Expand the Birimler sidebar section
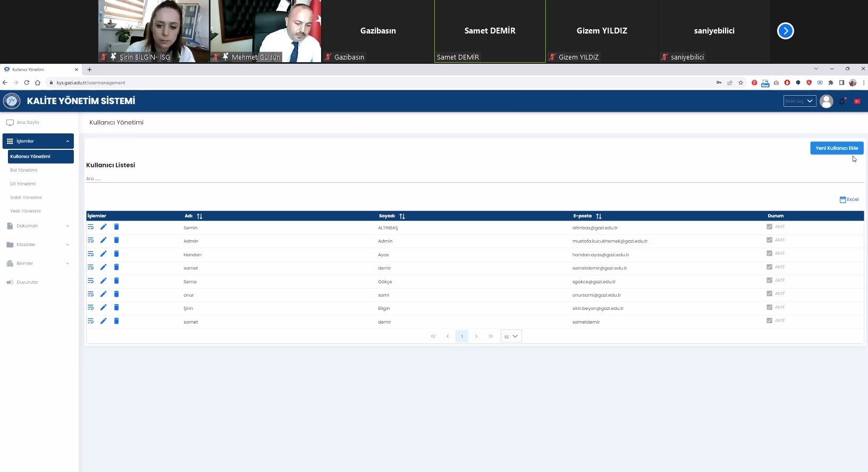Screen dimensions: 868x472 coord(38,263)
